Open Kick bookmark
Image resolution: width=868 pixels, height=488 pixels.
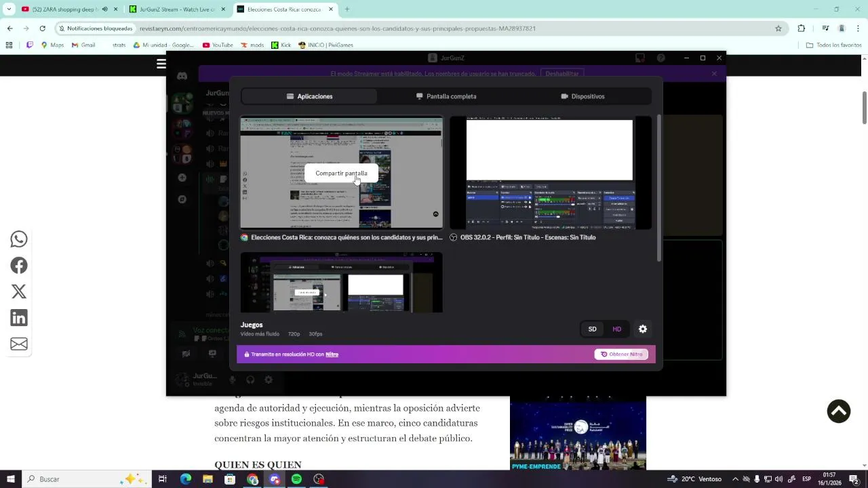(281, 45)
